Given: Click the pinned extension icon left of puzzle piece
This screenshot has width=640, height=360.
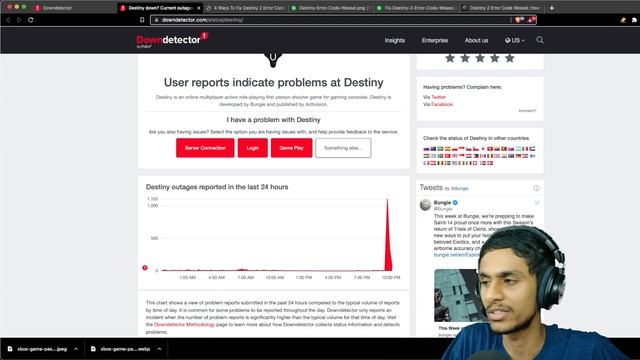Looking at the screenshot, I should click(623, 20).
